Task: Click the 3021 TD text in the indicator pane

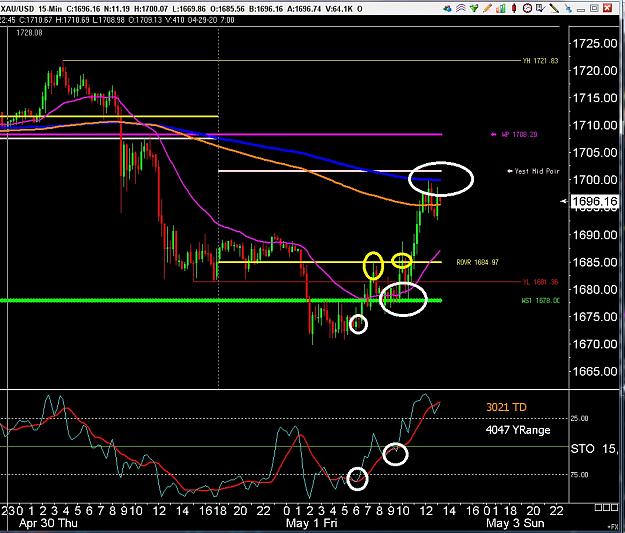Action: coord(506,407)
